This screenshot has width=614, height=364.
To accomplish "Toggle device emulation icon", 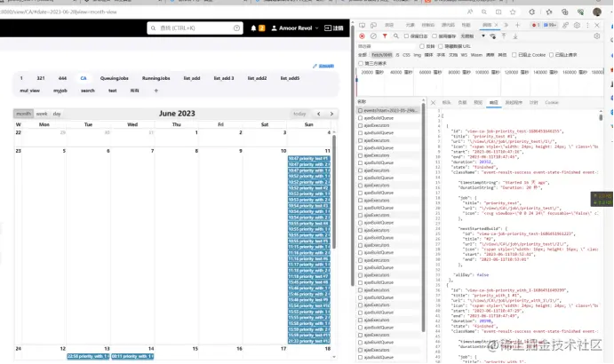I will tap(373, 25).
